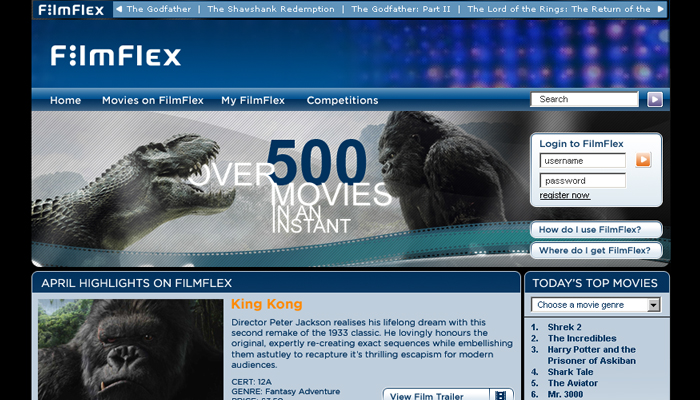Click the register now link
This screenshot has height=400, width=700.
point(565,195)
